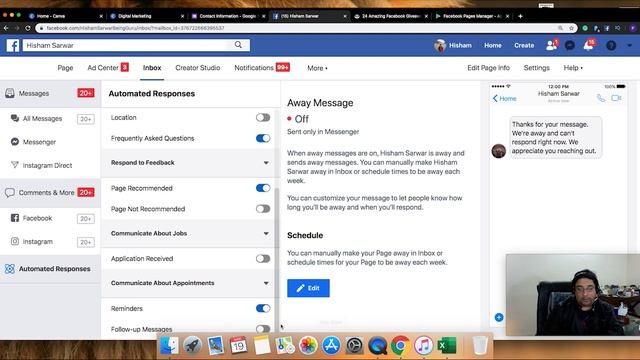Open Messages section in sidebar

tap(50, 93)
